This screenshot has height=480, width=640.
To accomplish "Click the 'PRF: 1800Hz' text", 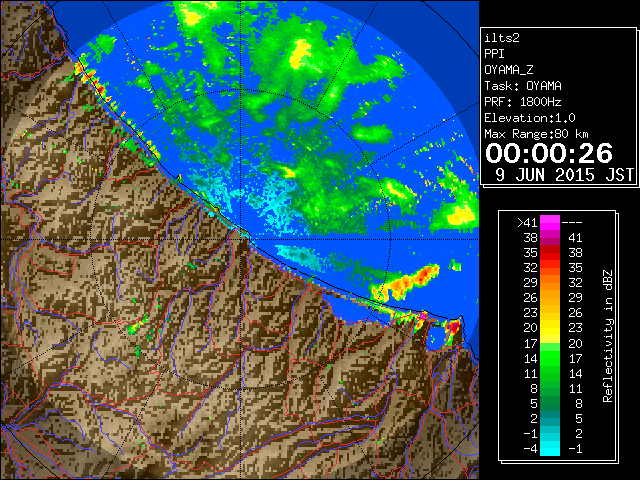I will (523, 102).
